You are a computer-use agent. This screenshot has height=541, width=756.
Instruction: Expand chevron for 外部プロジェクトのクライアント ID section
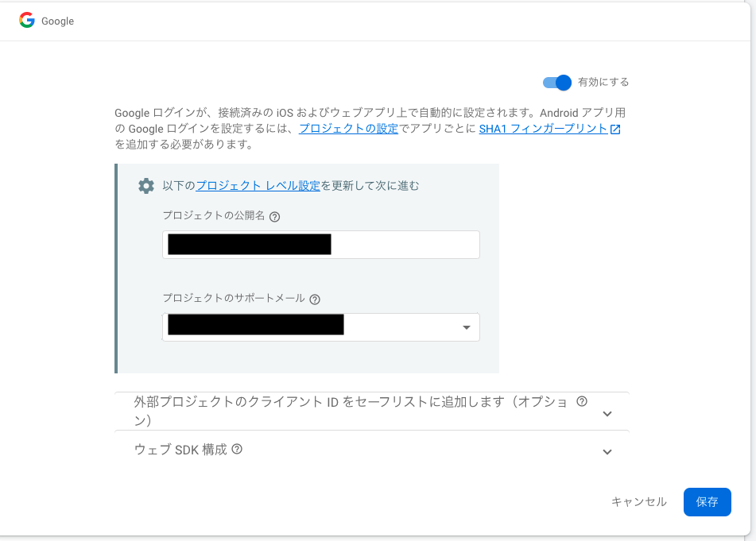(x=607, y=413)
